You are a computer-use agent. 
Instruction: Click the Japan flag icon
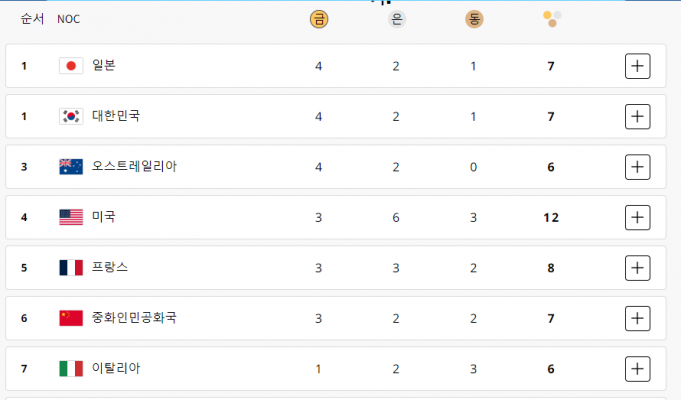[x=71, y=66]
